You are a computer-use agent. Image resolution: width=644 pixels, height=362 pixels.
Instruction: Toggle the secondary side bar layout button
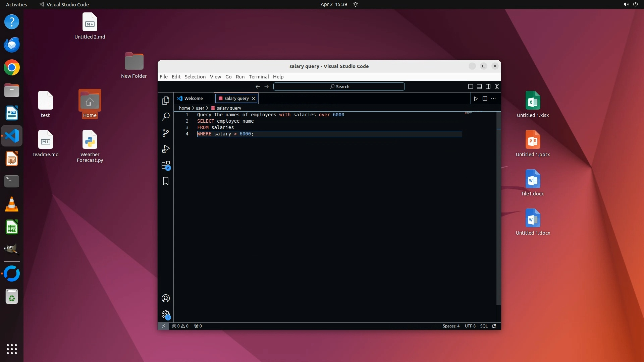pos(488,86)
